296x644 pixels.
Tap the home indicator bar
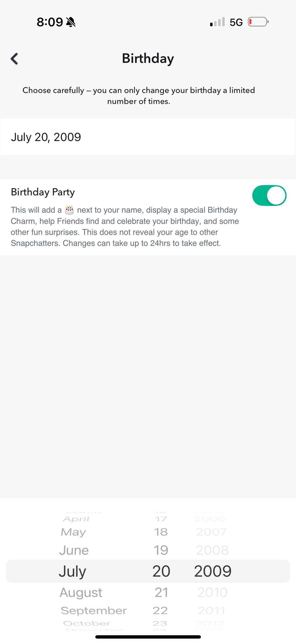(x=148, y=637)
